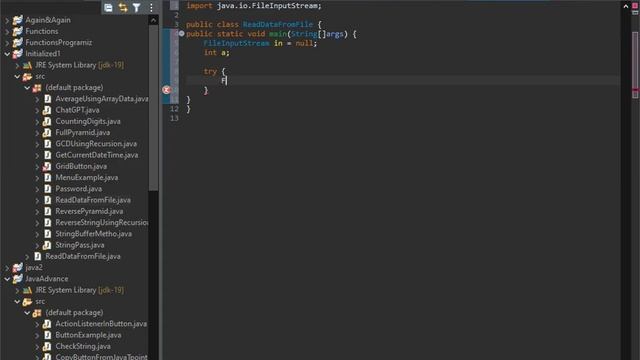Click the java2 project icon
Viewport: 640px width, 360px height.
pyautogui.click(x=18, y=268)
